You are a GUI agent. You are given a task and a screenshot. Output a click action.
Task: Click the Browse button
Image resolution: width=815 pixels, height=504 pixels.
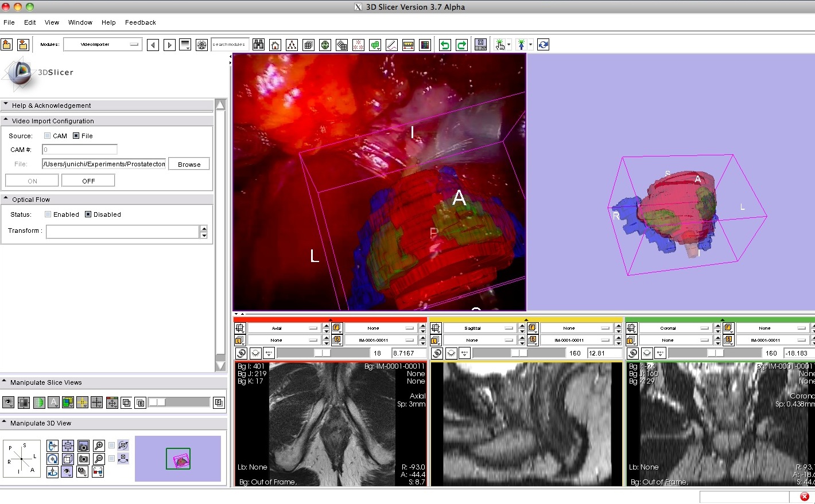tap(189, 165)
